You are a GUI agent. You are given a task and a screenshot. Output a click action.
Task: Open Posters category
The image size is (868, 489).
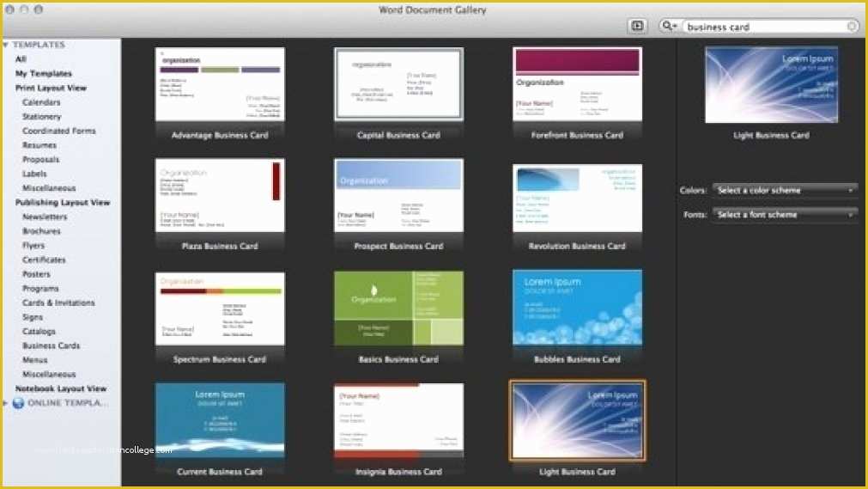coord(36,274)
